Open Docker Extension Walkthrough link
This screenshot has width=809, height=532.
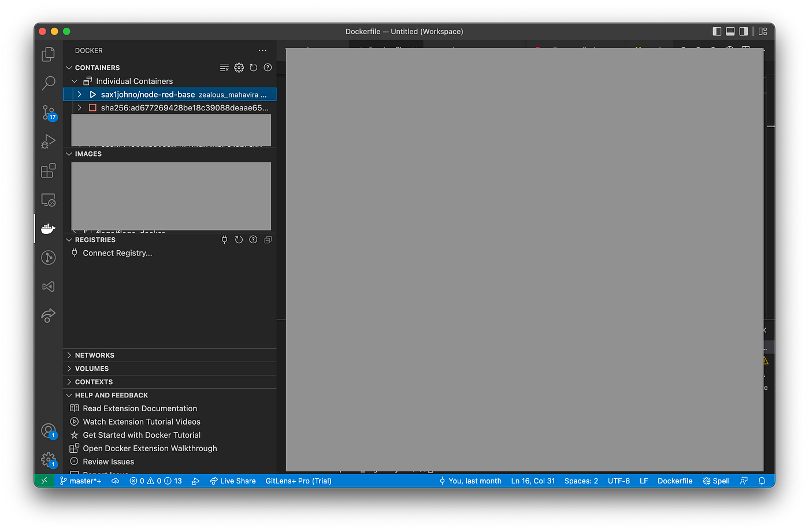tap(150, 448)
